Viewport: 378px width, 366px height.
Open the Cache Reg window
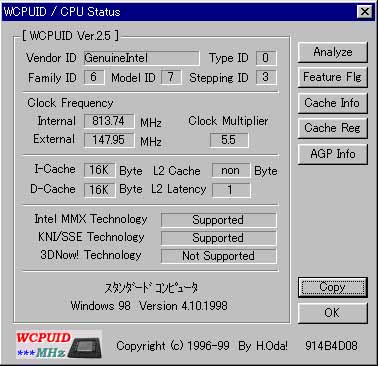(x=333, y=128)
